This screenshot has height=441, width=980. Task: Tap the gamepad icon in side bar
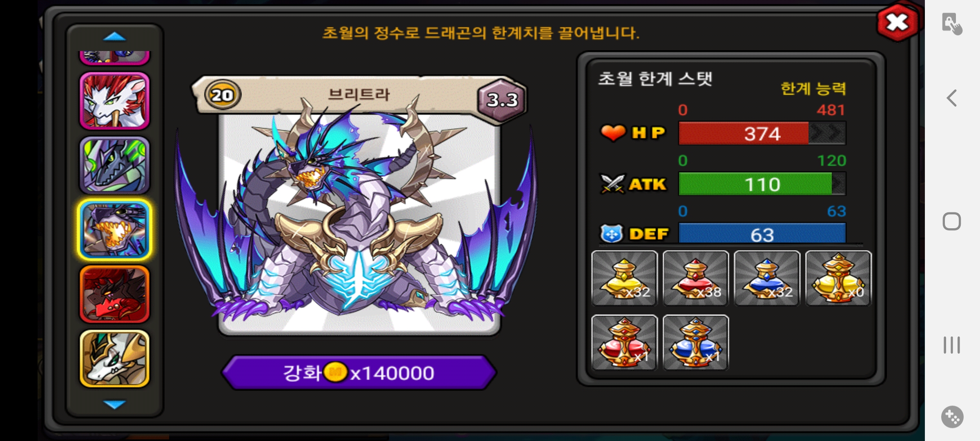952,417
